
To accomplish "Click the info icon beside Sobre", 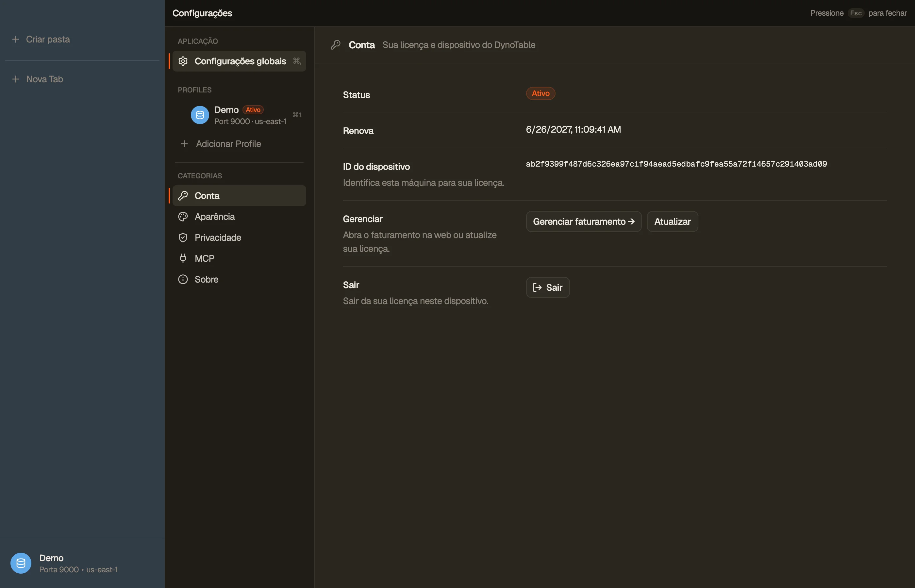I will [x=183, y=280].
